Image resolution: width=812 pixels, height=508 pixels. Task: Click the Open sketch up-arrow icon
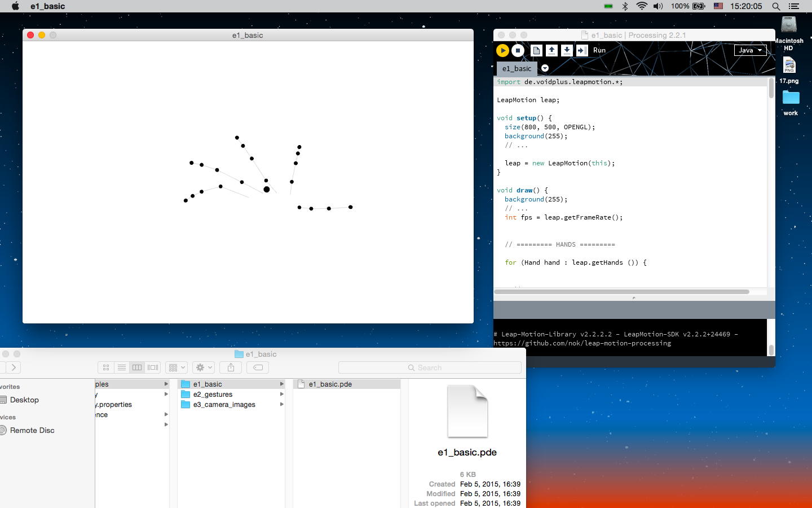click(x=551, y=51)
